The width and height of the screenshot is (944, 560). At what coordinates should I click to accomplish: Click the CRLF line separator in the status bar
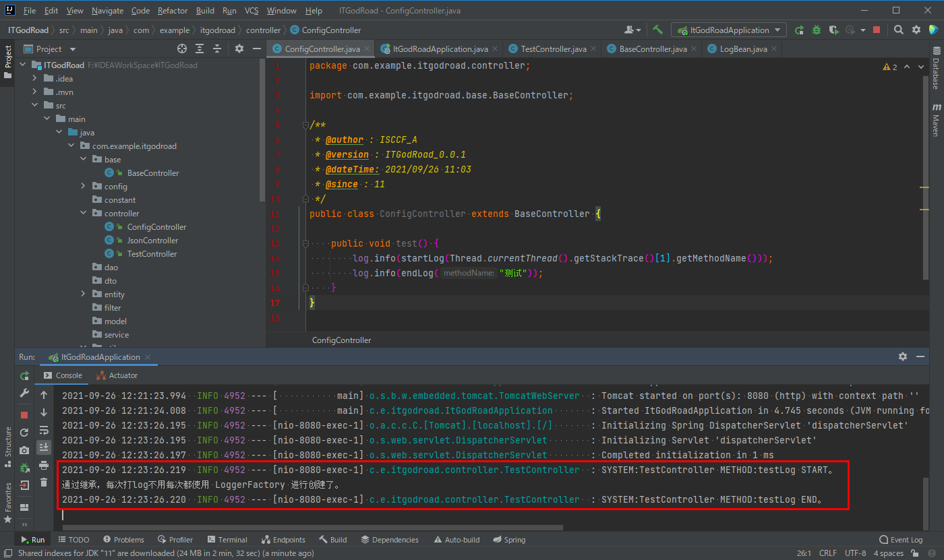pos(827,553)
